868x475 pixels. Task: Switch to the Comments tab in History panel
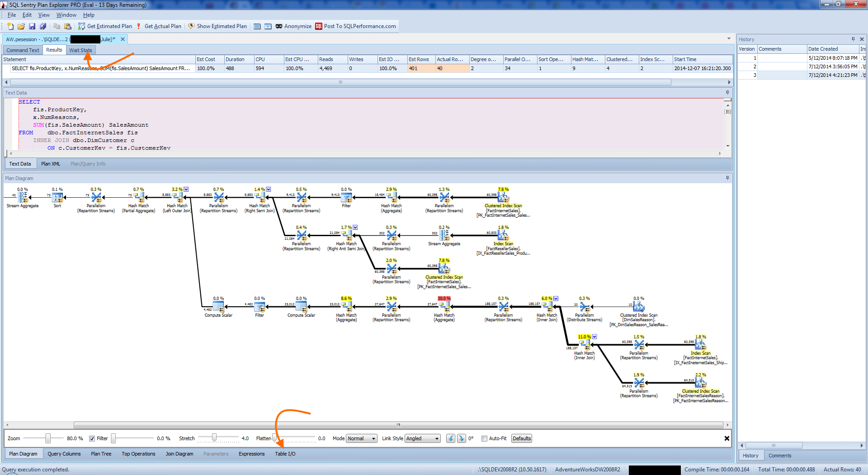(780, 456)
